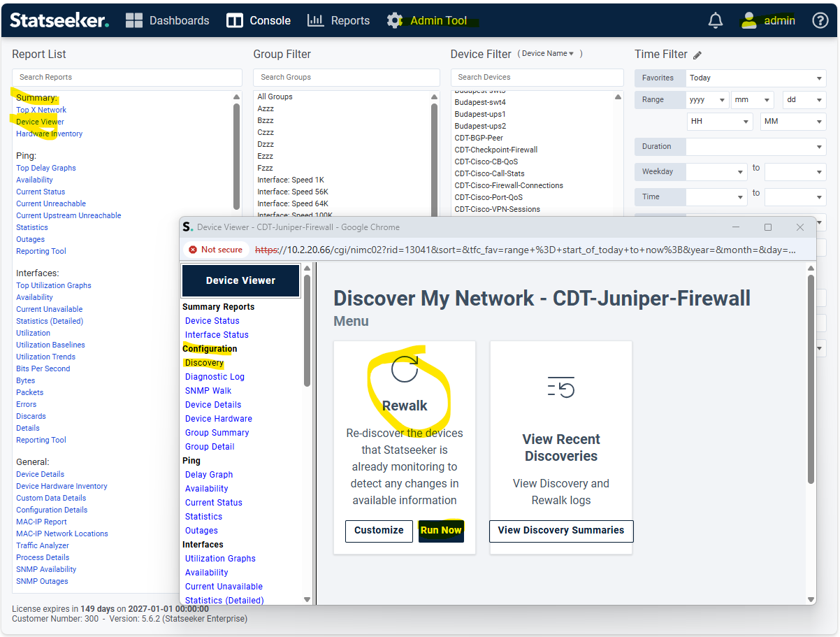
Task: Select Interface: Speed 56K group
Action: pos(293,192)
